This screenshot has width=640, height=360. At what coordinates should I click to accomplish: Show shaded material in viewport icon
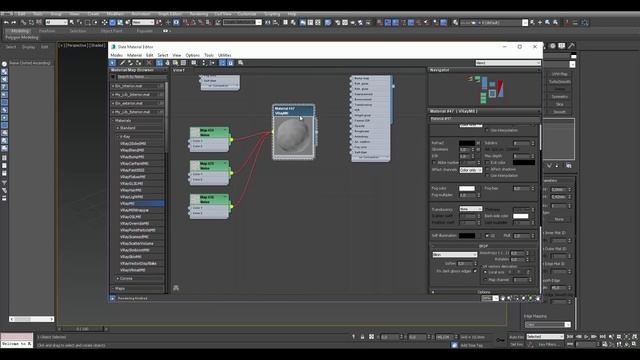click(176, 63)
